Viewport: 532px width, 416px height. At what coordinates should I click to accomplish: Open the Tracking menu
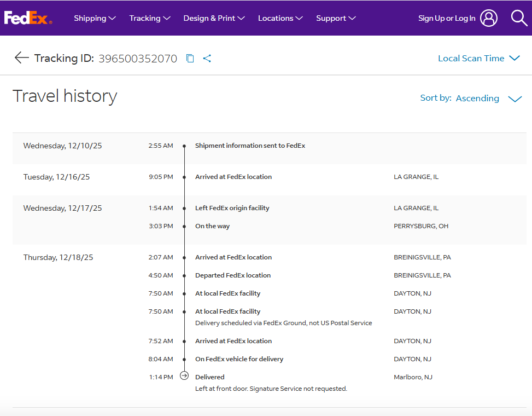pyautogui.click(x=150, y=18)
